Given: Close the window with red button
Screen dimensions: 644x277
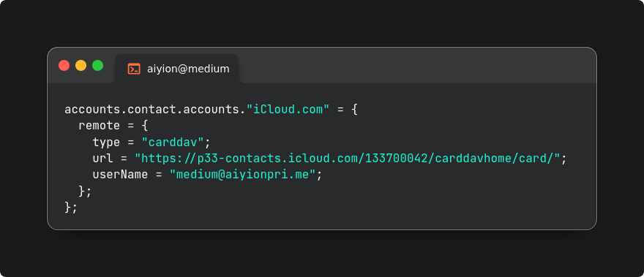Looking at the screenshot, I should pyautogui.click(x=64, y=65).
